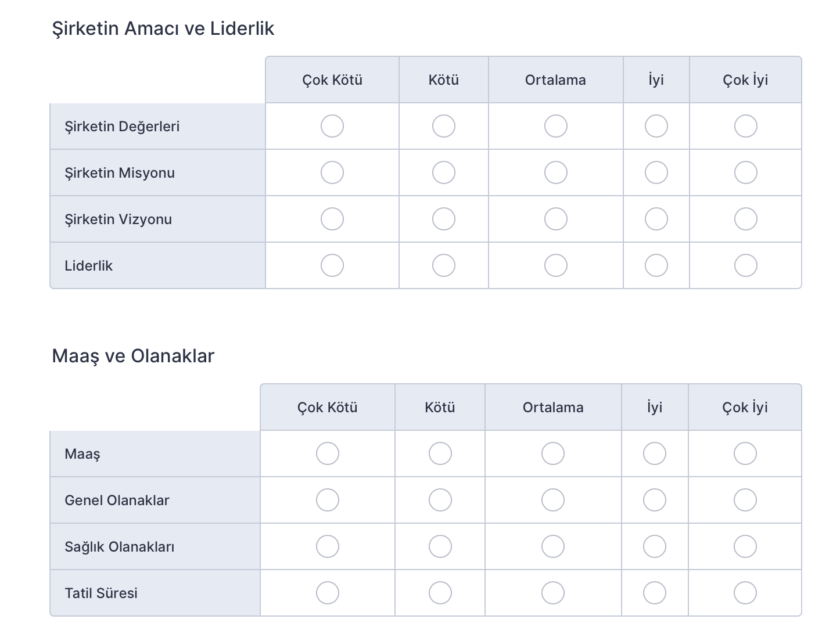Rate Maaş as Kötü
840x641 pixels.
coord(440,453)
